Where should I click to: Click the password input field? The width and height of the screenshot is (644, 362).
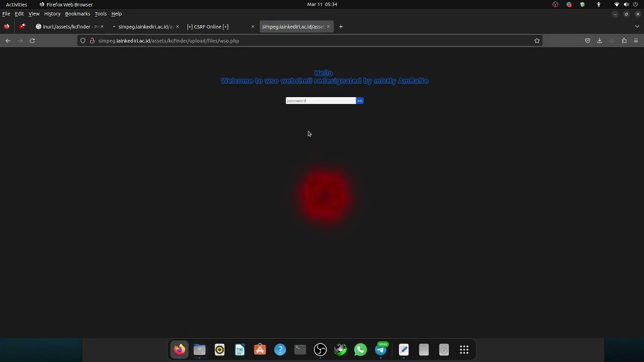[320, 101]
